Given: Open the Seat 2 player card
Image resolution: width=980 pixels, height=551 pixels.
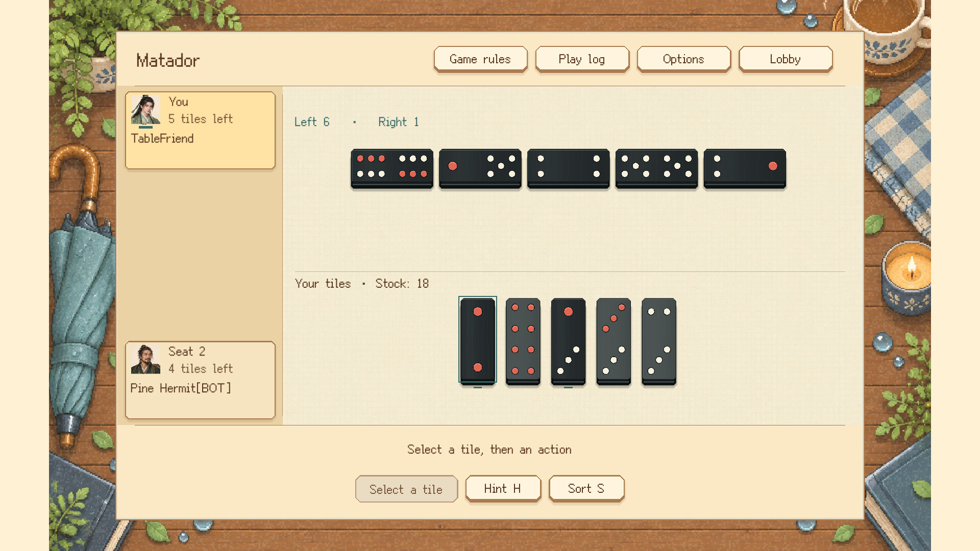Looking at the screenshot, I should click(200, 380).
